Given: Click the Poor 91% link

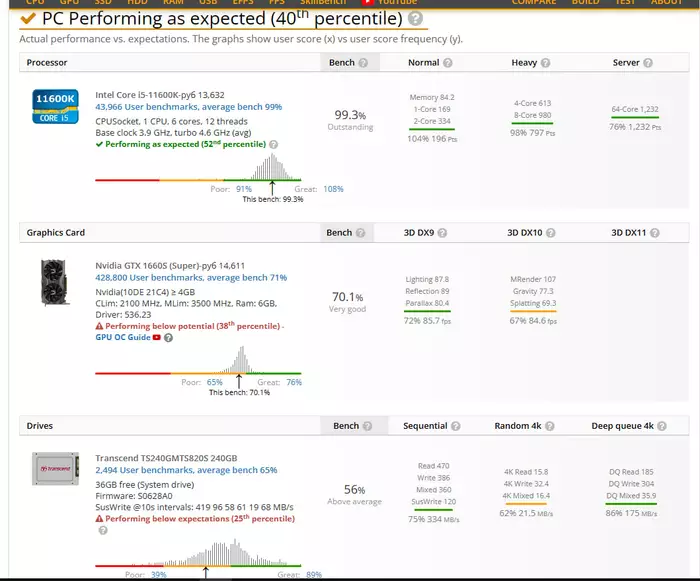Looking at the screenshot, I should pos(244,189).
